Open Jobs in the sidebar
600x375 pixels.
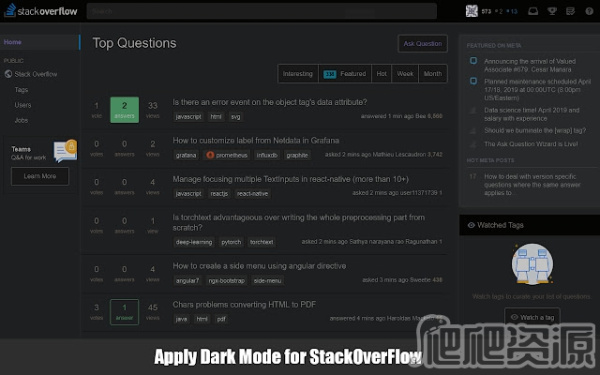pos(21,120)
